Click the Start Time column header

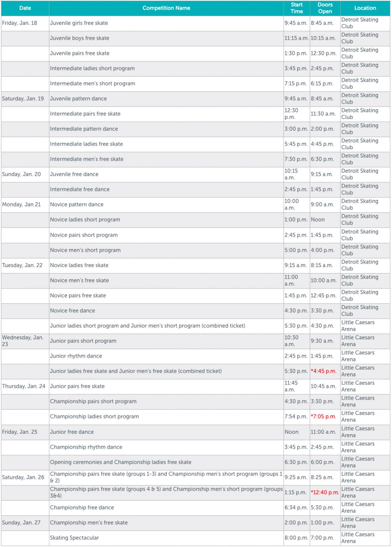coord(297,8)
